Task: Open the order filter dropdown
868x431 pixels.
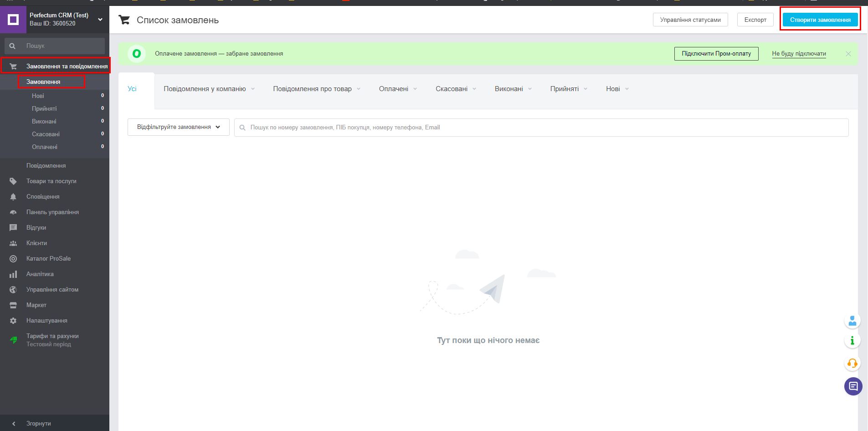Action: [178, 127]
